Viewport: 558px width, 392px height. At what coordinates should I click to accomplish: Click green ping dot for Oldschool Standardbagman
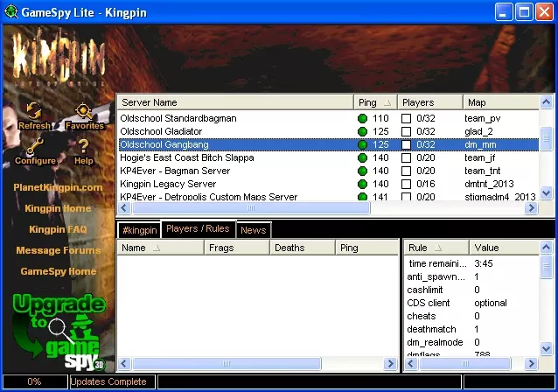362,118
